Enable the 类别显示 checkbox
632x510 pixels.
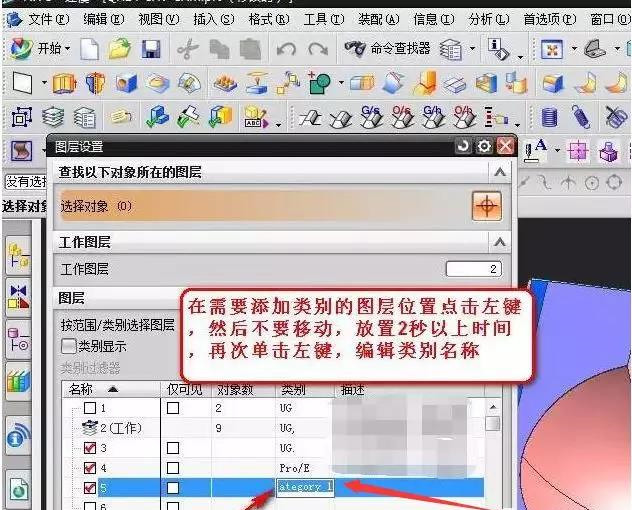69,345
